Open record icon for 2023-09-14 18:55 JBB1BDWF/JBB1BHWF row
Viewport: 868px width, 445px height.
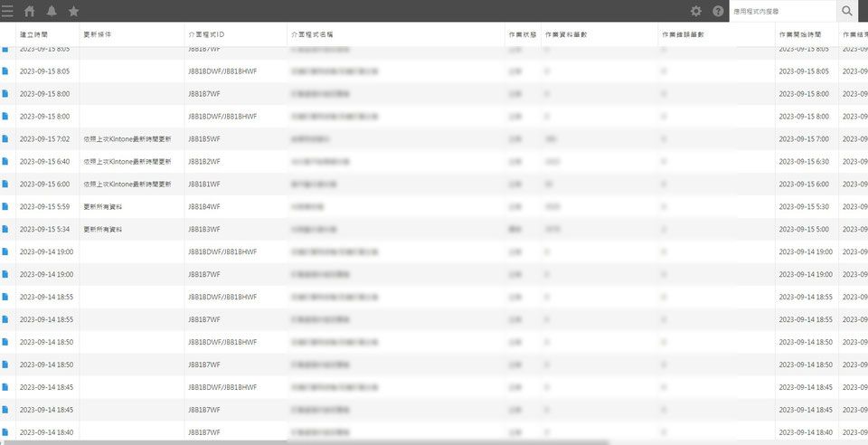5,297
